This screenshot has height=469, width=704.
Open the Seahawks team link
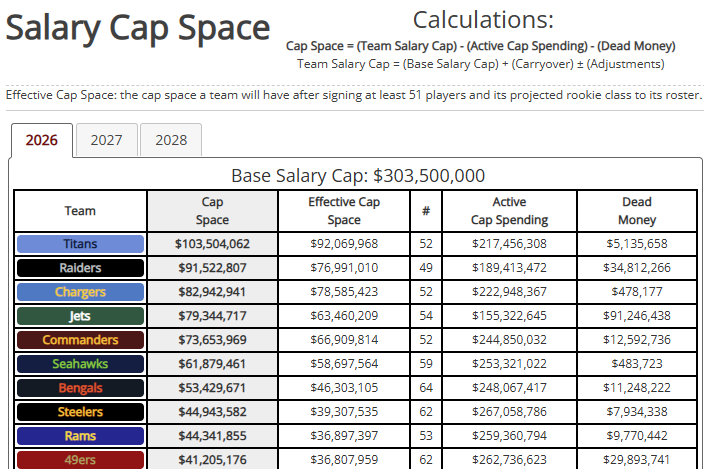click(80, 364)
